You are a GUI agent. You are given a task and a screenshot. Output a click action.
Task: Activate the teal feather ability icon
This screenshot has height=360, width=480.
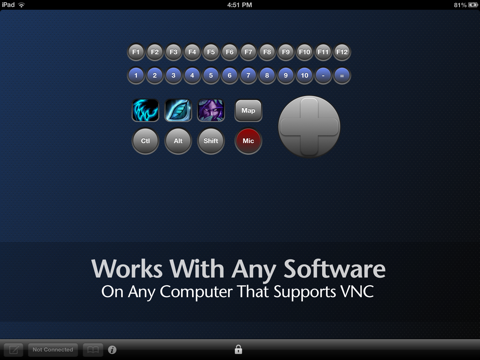(x=178, y=110)
